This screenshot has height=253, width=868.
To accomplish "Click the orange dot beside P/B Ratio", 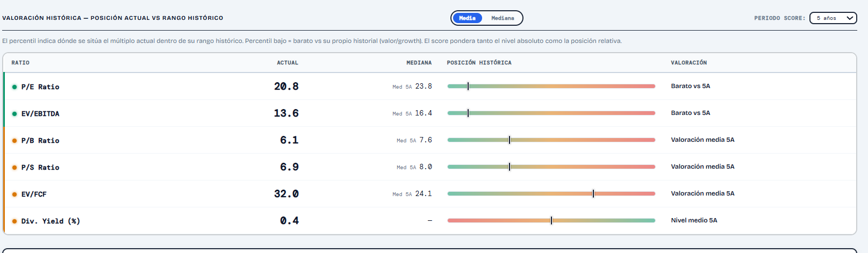I will [x=15, y=141].
